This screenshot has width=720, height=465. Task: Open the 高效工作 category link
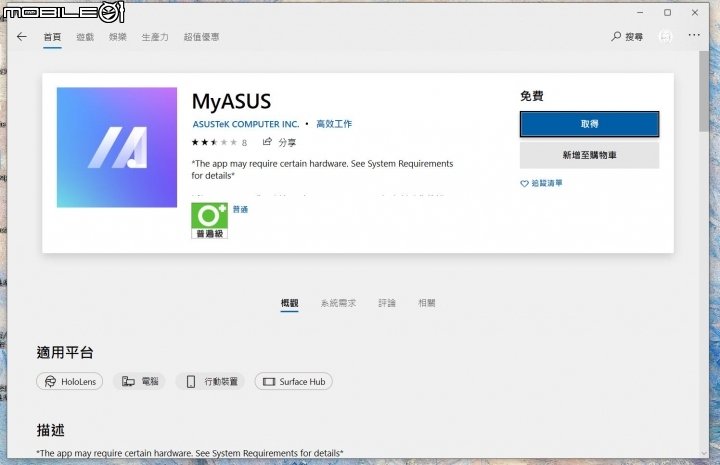[334, 124]
